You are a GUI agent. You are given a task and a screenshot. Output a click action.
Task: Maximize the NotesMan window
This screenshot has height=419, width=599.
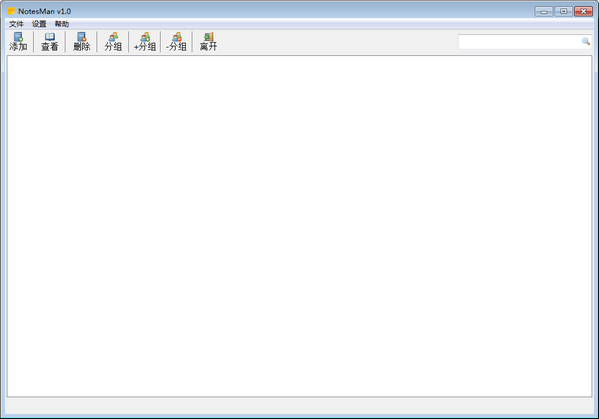(563, 11)
